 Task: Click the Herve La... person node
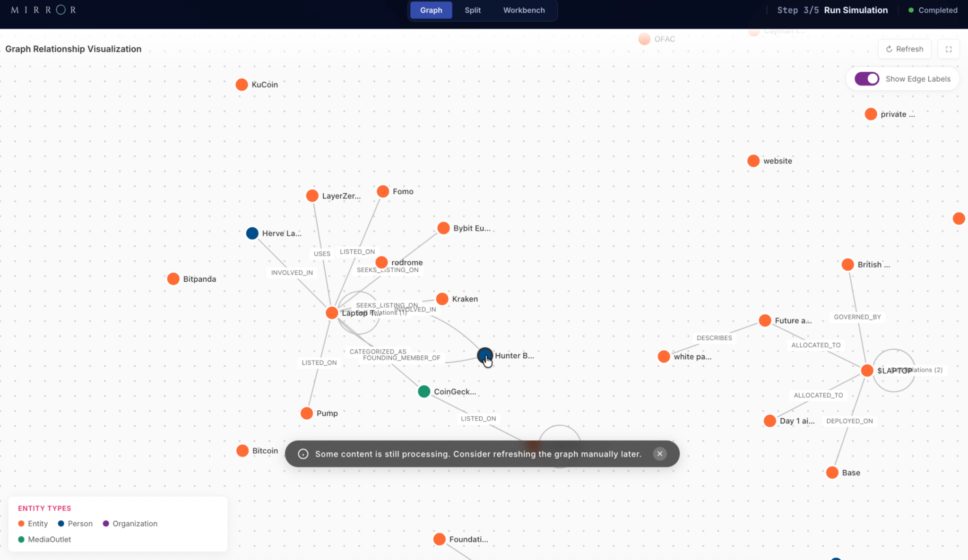(252, 233)
